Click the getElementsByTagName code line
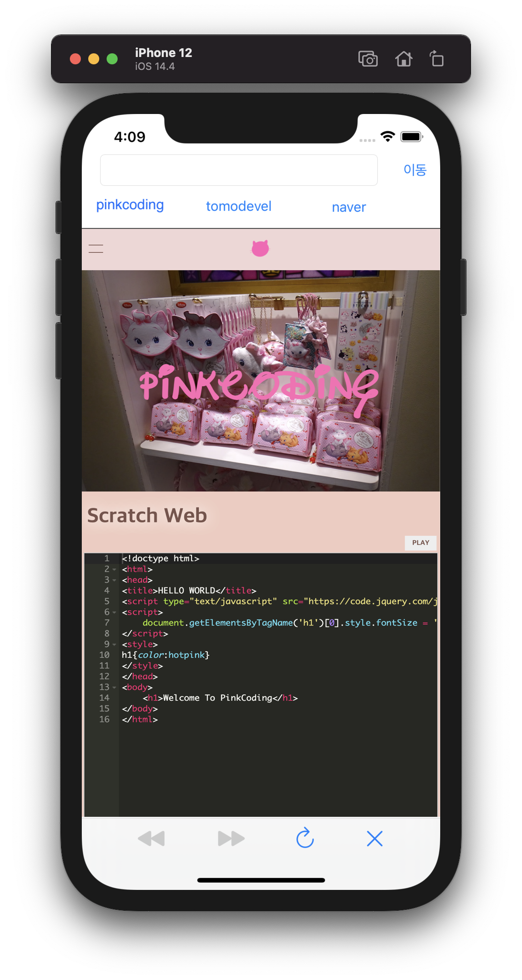The image size is (522, 980). 289,623
